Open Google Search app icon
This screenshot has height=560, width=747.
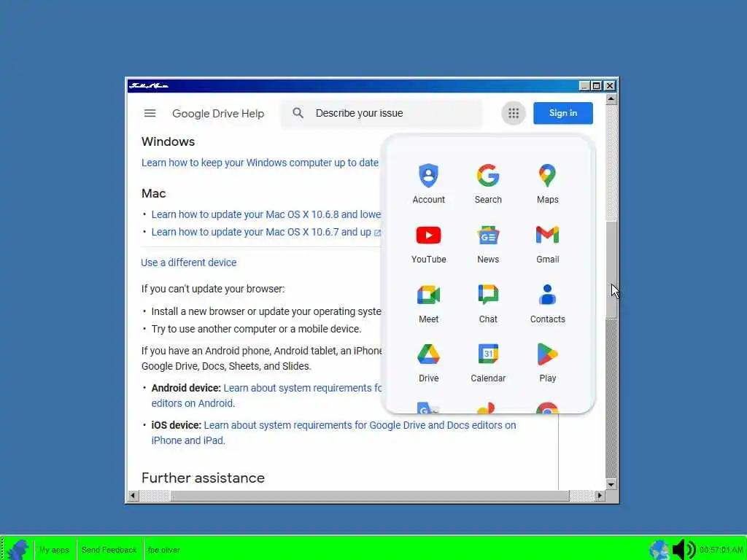(x=488, y=184)
